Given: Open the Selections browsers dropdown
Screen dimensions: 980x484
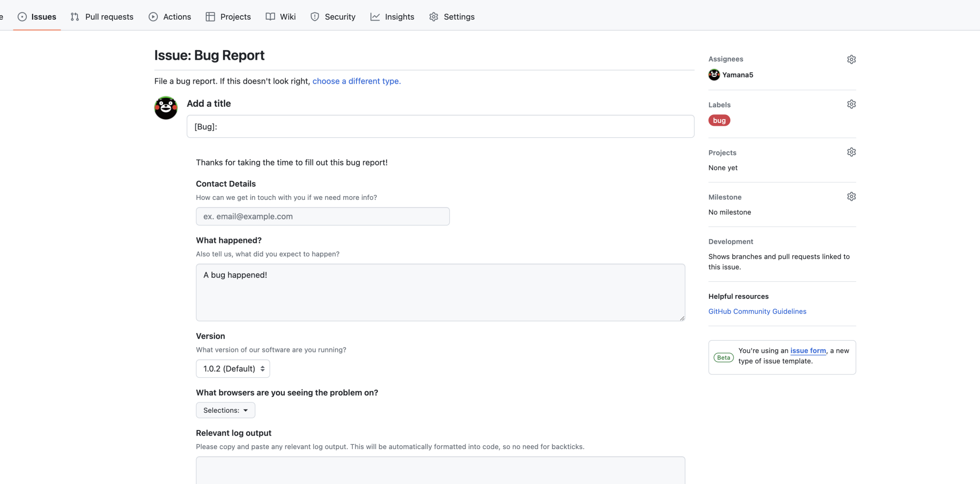Looking at the screenshot, I should coord(225,410).
